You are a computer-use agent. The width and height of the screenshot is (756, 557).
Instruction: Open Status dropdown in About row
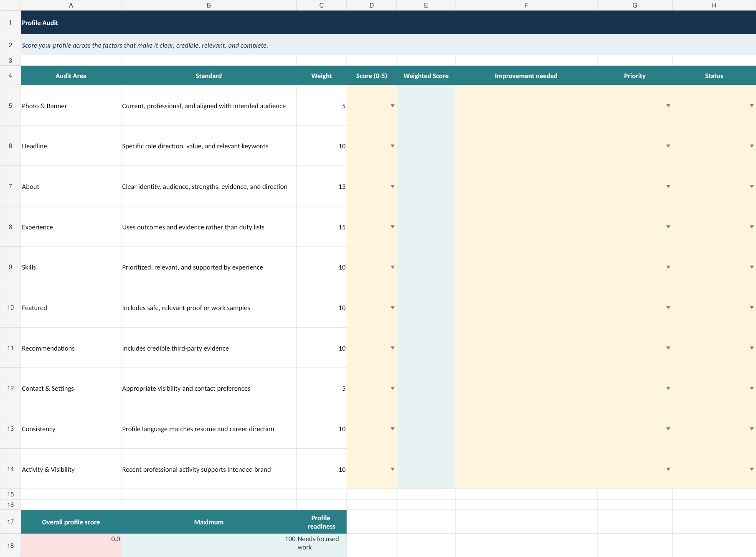(752, 186)
